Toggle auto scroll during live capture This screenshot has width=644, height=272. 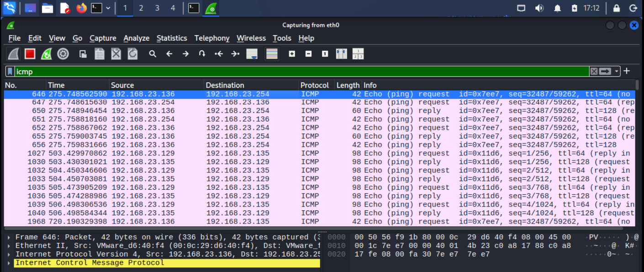252,54
